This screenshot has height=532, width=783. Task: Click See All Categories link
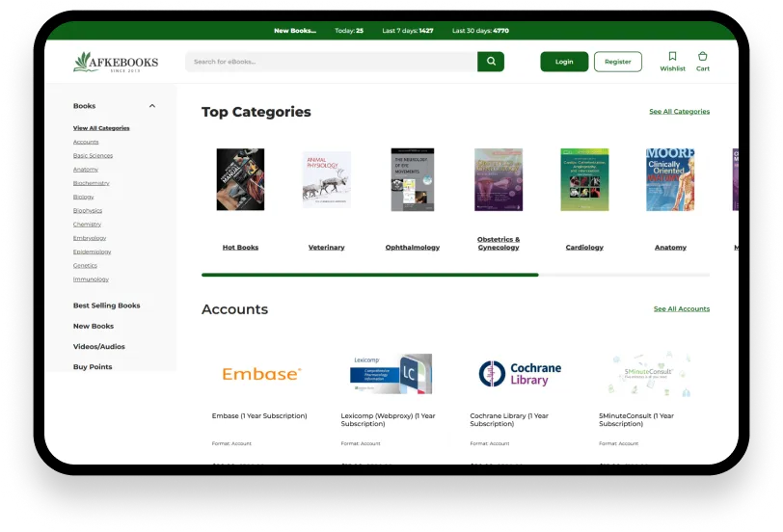coord(679,111)
